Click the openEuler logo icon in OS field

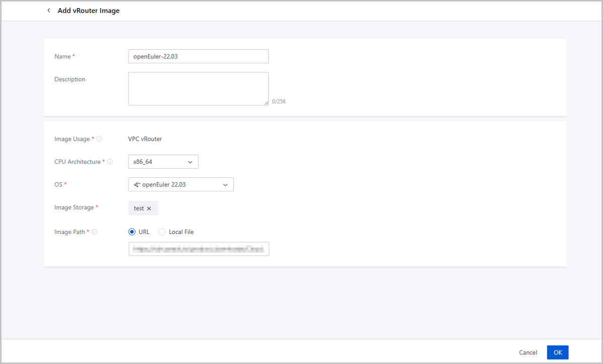(137, 185)
